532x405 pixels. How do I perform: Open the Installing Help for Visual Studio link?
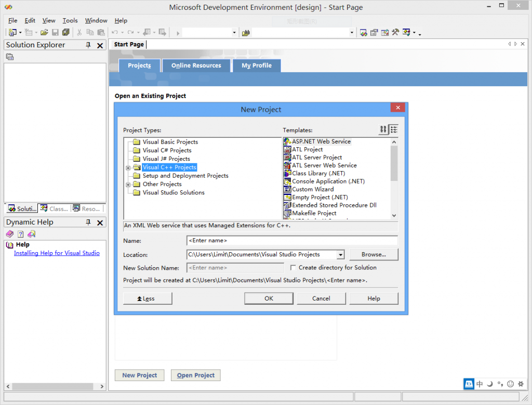tap(57, 253)
